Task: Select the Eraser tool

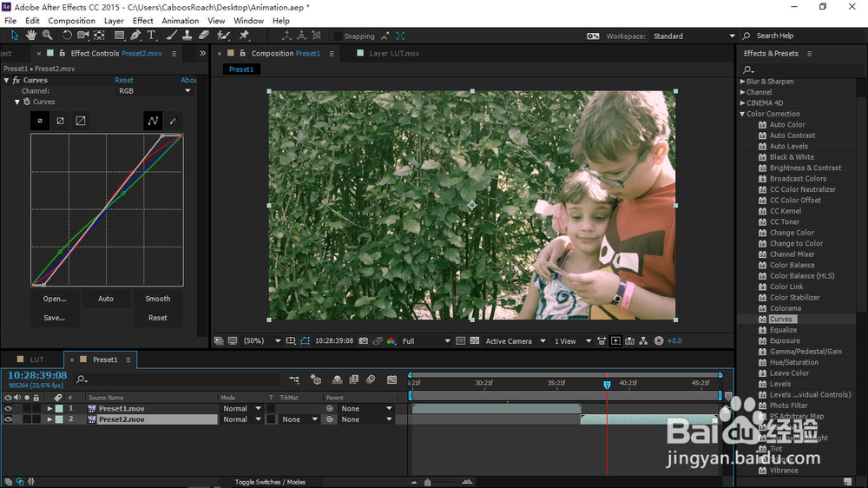Action: click(x=204, y=36)
